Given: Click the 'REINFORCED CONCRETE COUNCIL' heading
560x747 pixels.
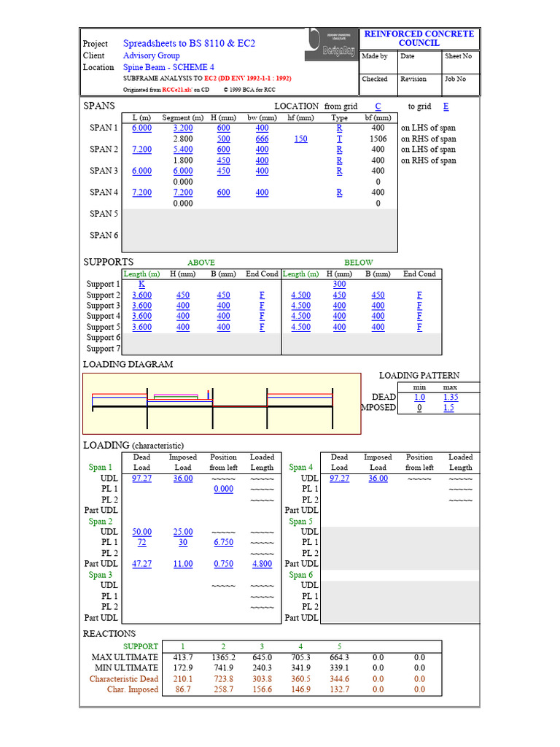Looking at the screenshot, I should point(419,38).
